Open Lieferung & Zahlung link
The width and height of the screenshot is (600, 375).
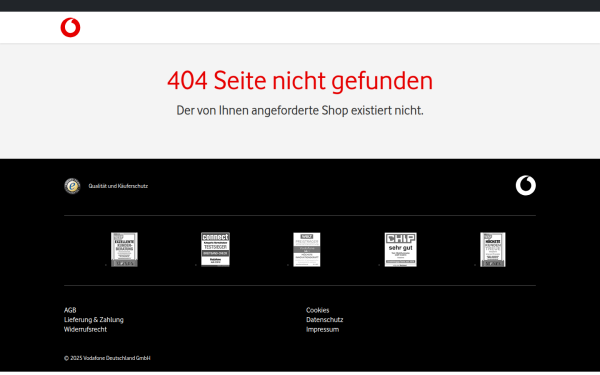pos(94,320)
